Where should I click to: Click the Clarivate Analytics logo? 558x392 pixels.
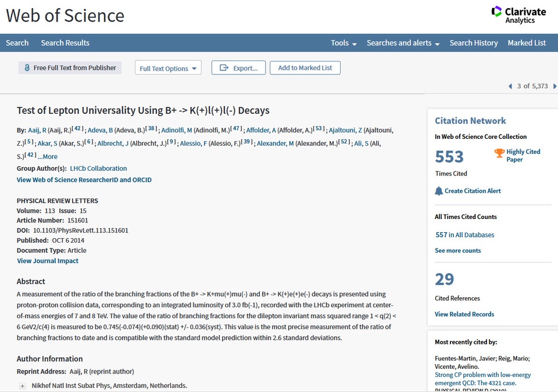point(518,15)
